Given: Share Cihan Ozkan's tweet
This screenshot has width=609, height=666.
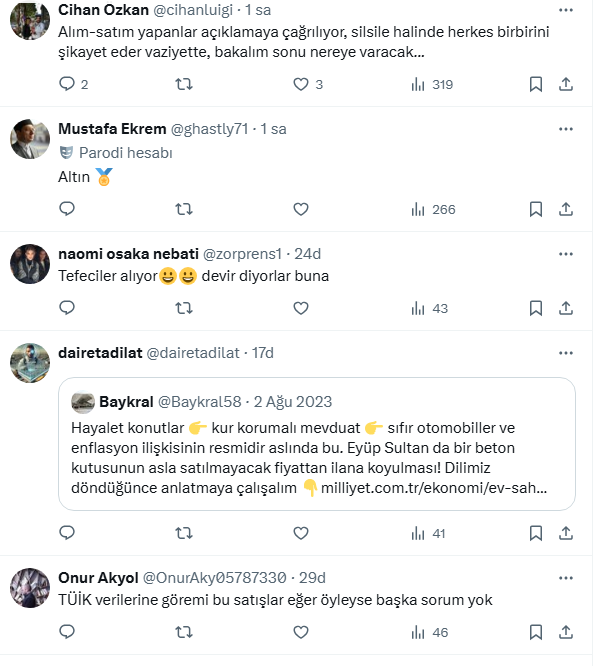Looking at the screenshot, I should coord(565,85).
